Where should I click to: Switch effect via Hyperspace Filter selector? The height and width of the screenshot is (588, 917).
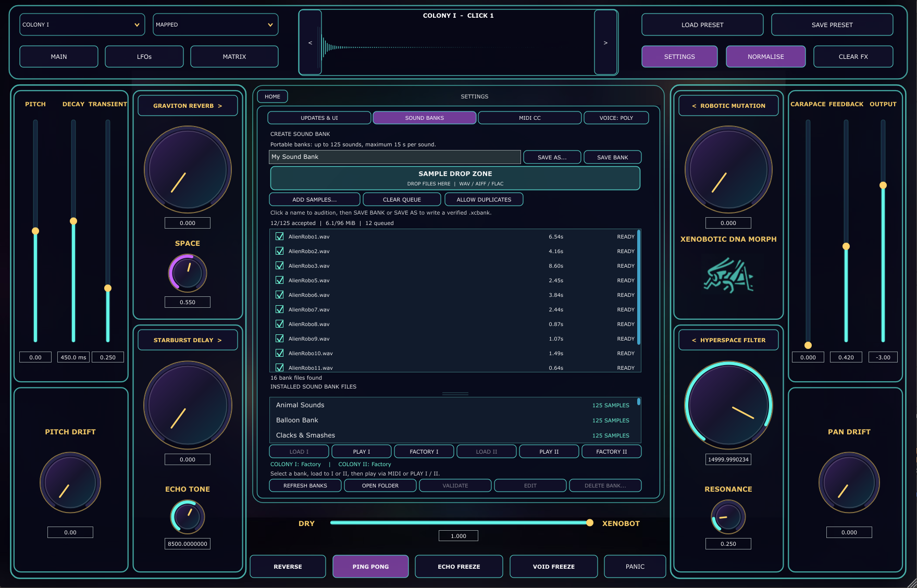click(728, 340)
